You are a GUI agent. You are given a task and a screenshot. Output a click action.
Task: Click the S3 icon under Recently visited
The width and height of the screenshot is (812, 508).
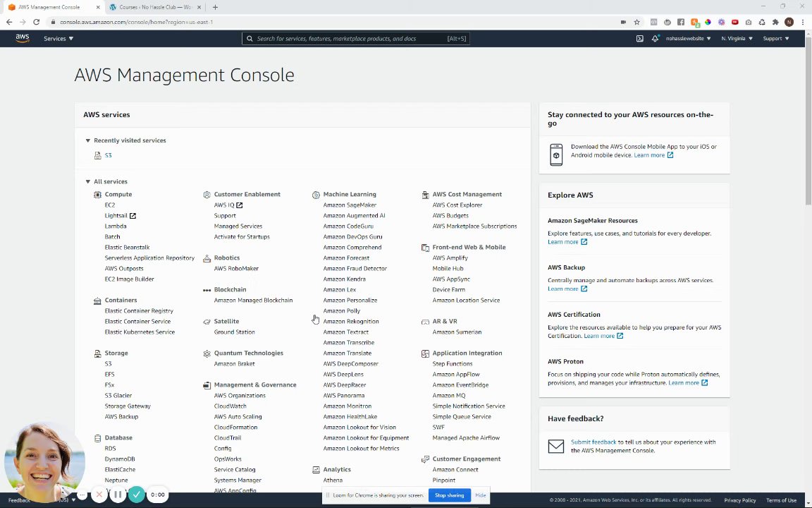tap(97, 155)
